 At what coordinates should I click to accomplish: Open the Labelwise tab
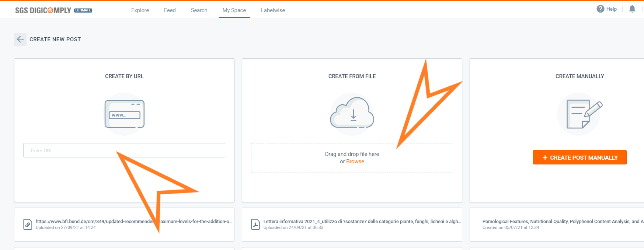(273, 10)
